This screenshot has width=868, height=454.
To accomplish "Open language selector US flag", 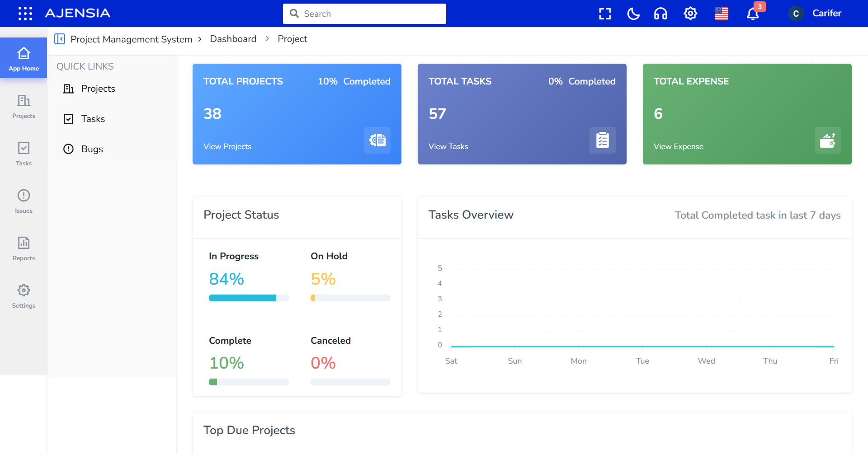I will [x=722, y=14].
